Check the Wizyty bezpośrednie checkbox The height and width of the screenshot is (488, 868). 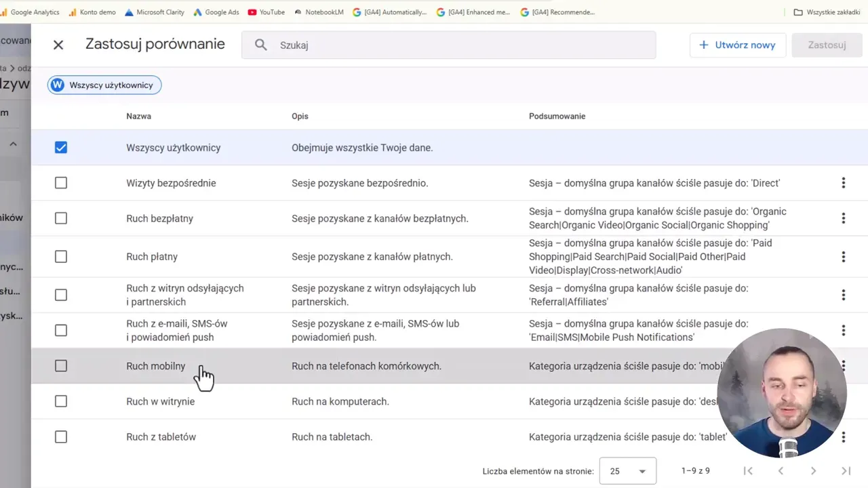[x=61, y=183]
